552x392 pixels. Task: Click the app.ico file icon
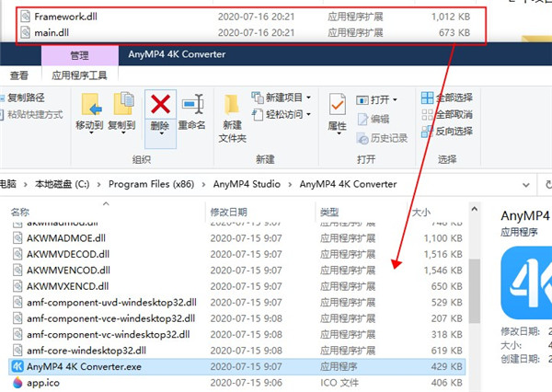click(x=17, y=383)
